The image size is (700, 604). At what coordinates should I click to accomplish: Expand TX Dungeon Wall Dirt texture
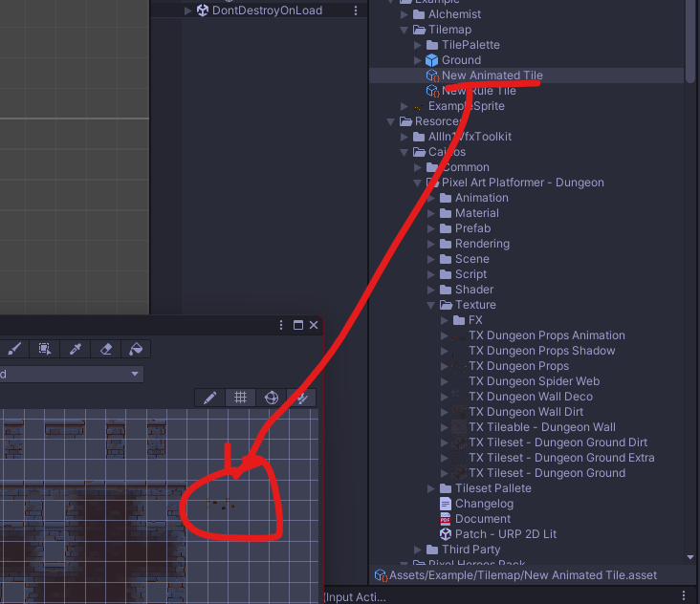445,412
